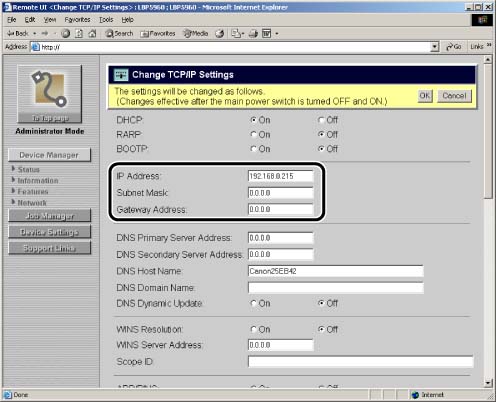
Task: Click the To Top Page icon
Action: click(49, 94)
